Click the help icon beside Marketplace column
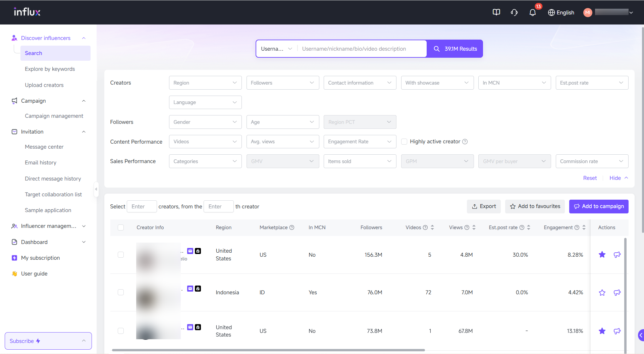The image size is (644, 354). tap(292, 227)
